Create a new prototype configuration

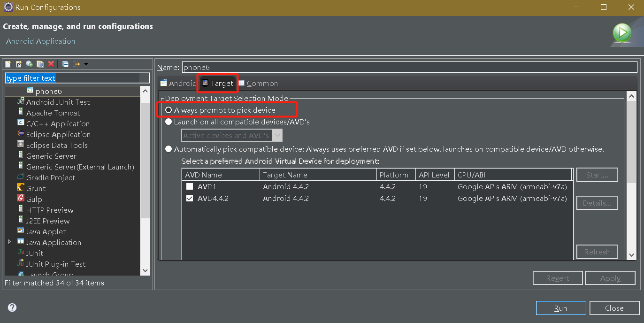coord(19,64)
